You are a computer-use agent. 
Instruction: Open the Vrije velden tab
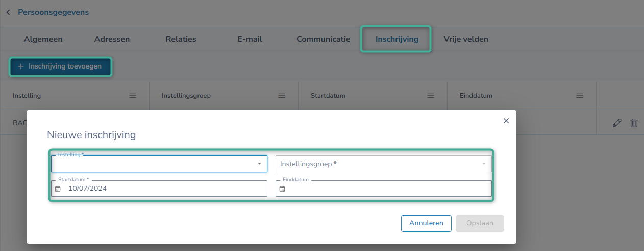pos(466,39)
